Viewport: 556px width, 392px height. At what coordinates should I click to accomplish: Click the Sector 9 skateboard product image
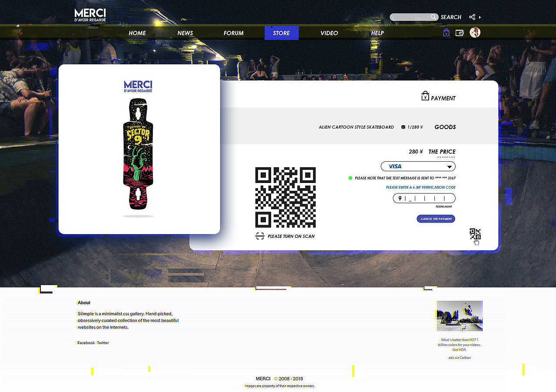click(x=138, y=154)
